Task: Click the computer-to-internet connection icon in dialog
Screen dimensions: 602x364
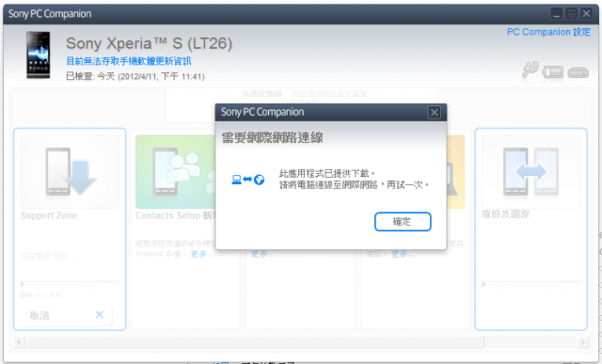Action: coord(248,180)
